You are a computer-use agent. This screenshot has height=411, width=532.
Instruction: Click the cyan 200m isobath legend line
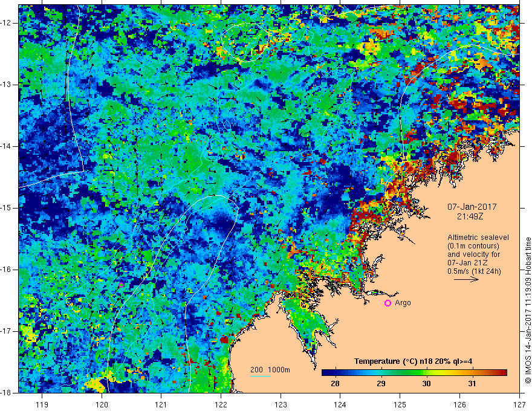(x=260, y=376)
